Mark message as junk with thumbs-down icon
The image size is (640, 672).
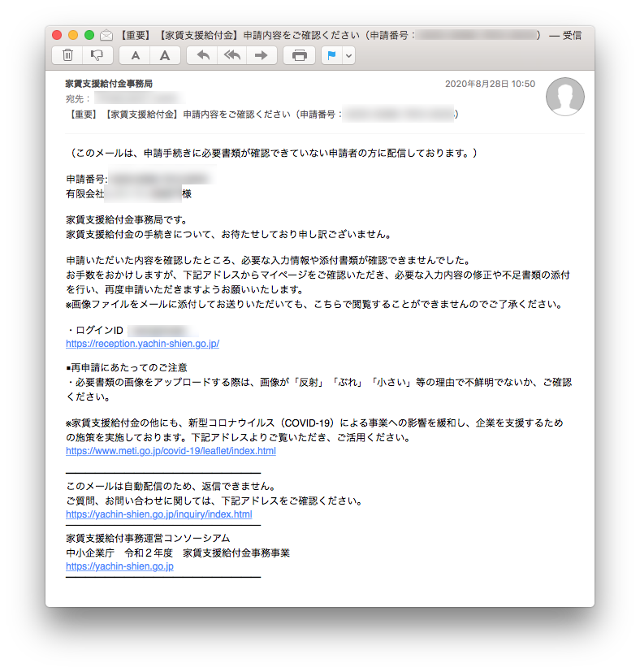tap(96, 55)
